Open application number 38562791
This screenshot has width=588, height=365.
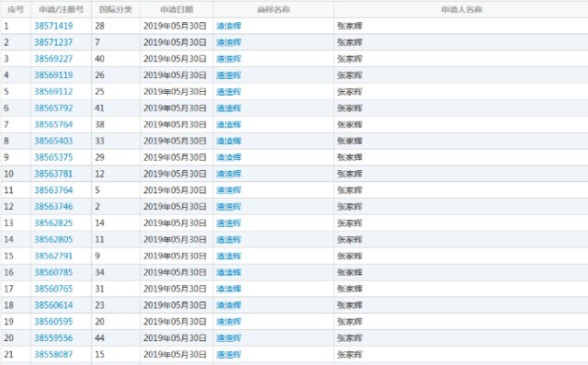point(53,256)
